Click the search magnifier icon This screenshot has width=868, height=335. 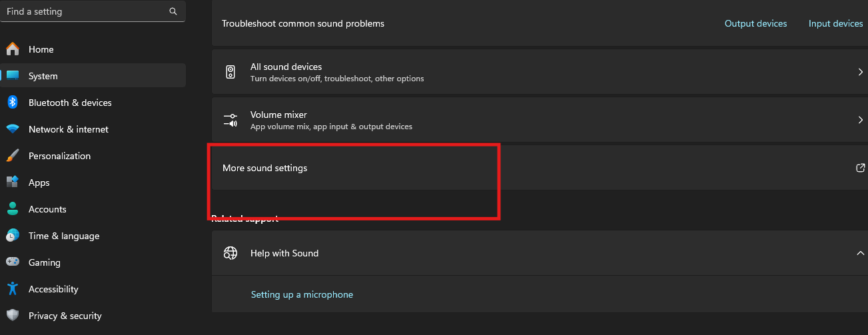coord(173,11)
